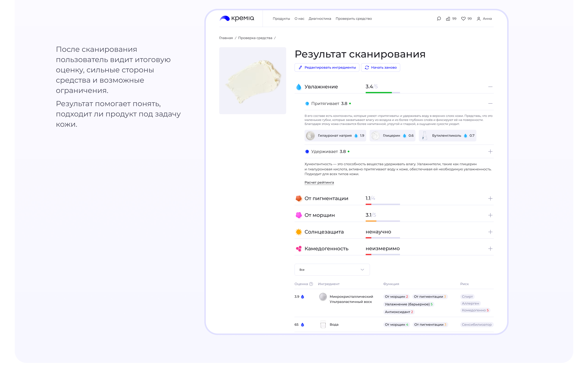The image size is (588, 382).
Task: Click the От морщин 2 tag
Action: coord(396,297)
